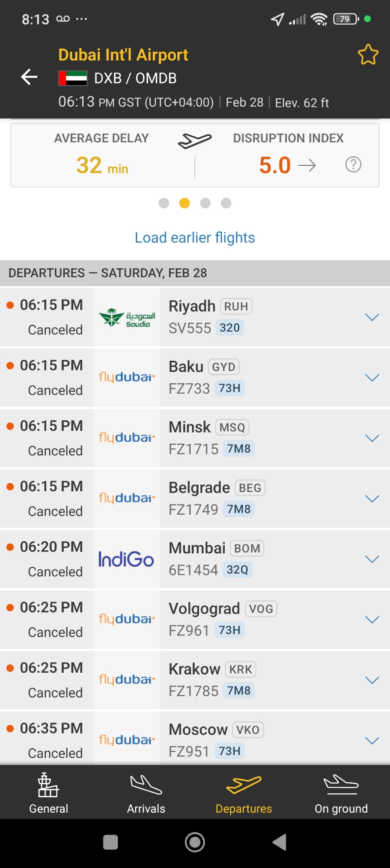Expand the Riyadh SV555 flight details
The width and height of the screenshot is (390, 868).
coord(372,317)
